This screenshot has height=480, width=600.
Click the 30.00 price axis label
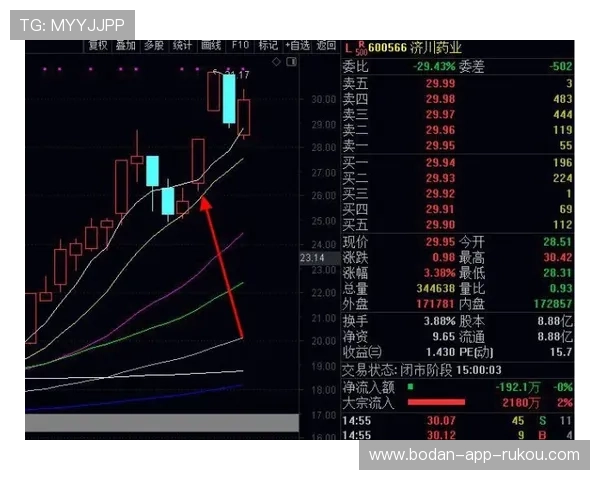(x=324, y=100)
